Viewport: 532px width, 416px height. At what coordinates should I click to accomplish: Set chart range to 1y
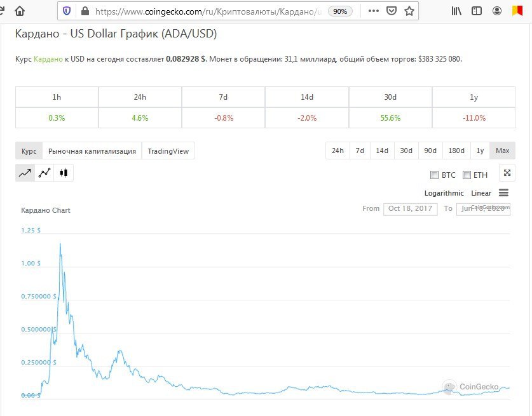[480, 151]
